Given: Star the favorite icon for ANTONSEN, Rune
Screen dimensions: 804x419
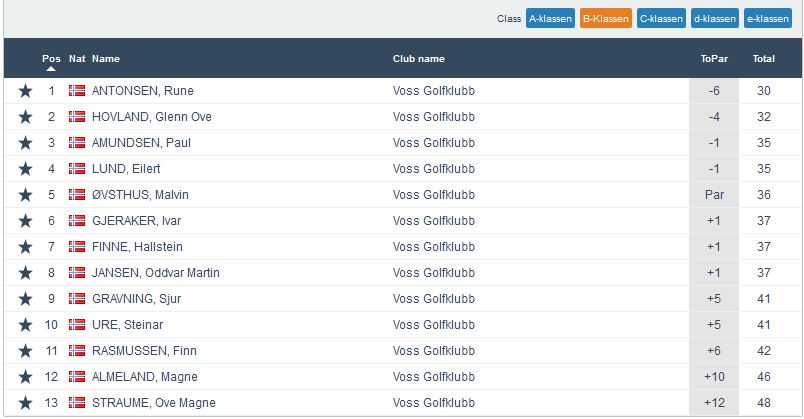Looking at the screenshot, I should point(25,91).
